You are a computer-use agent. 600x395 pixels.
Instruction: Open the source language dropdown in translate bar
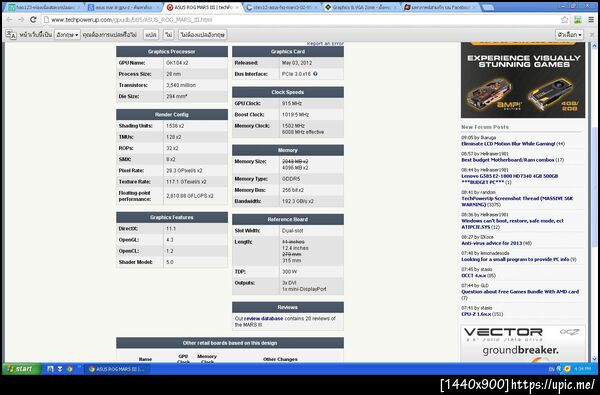(x=67, y=35)
